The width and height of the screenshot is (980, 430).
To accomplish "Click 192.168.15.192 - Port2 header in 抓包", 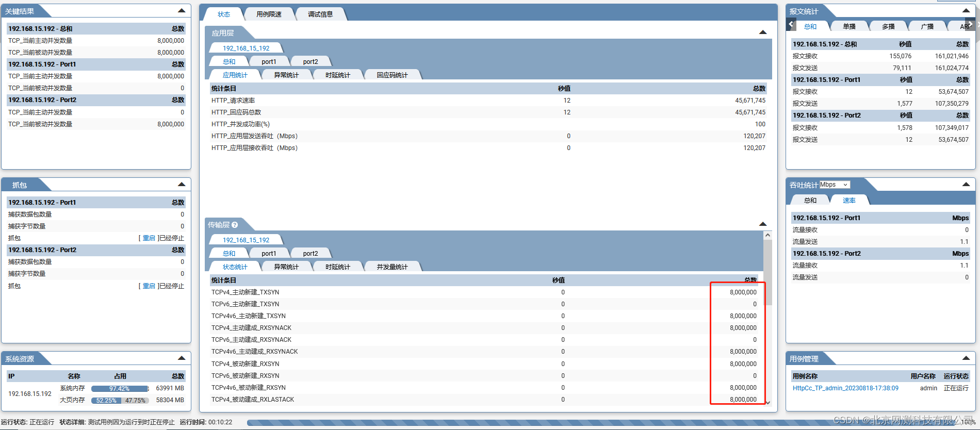I will [96, 250].
